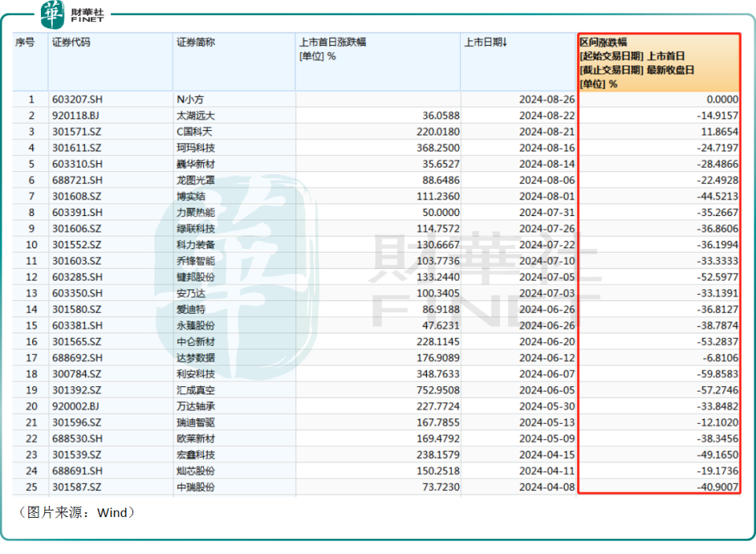Click security name 力聚热能
This screenshot has width=756, height=554.
coord(196,213)
